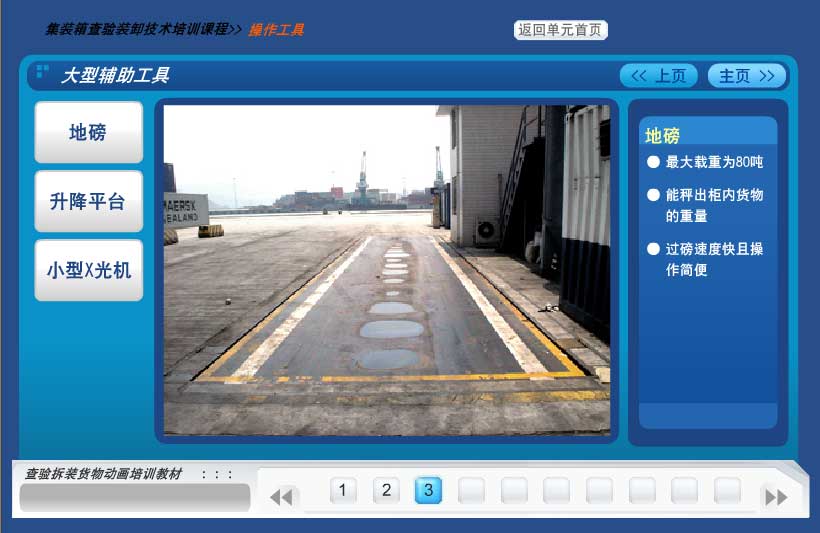Switch to the 升降平台 section
The image size is (820, 533).
(x=88, y=201)
